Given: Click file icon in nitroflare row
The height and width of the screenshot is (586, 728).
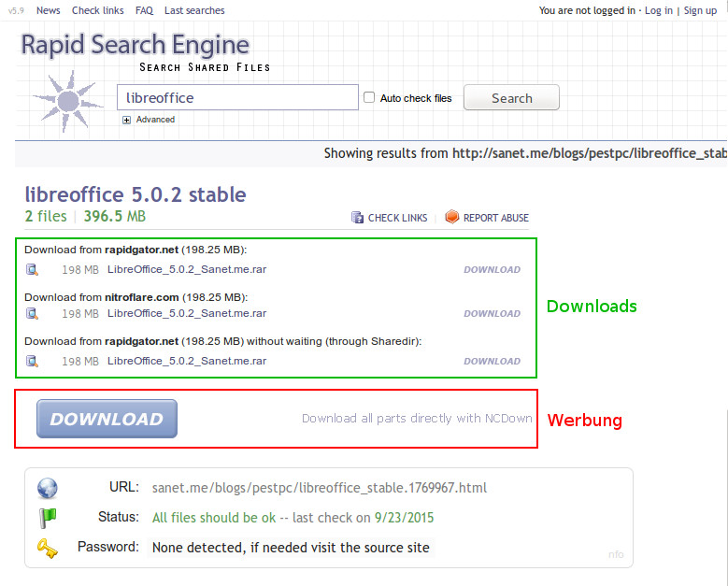Looking at the screenshot, I should [x=32, y=314].
